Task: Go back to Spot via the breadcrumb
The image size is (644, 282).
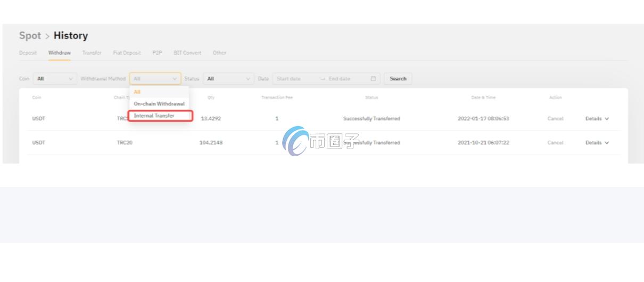Action: [29, 36]
